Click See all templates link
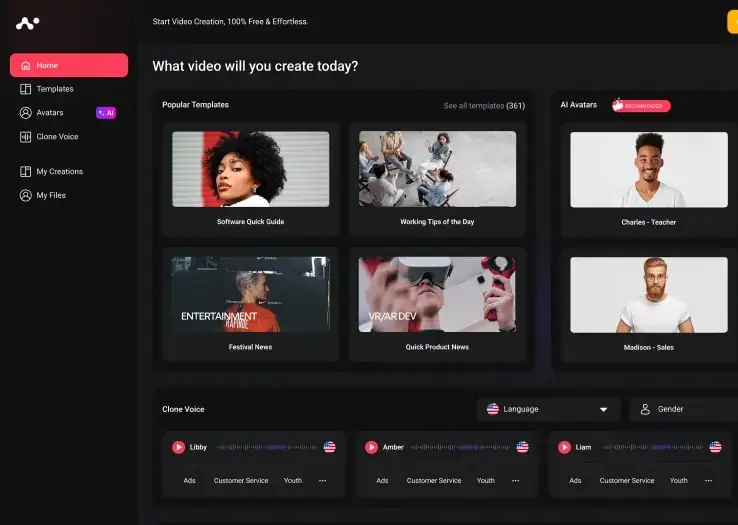The height and width of the screenshot is (525, 738). coord(484,105)
